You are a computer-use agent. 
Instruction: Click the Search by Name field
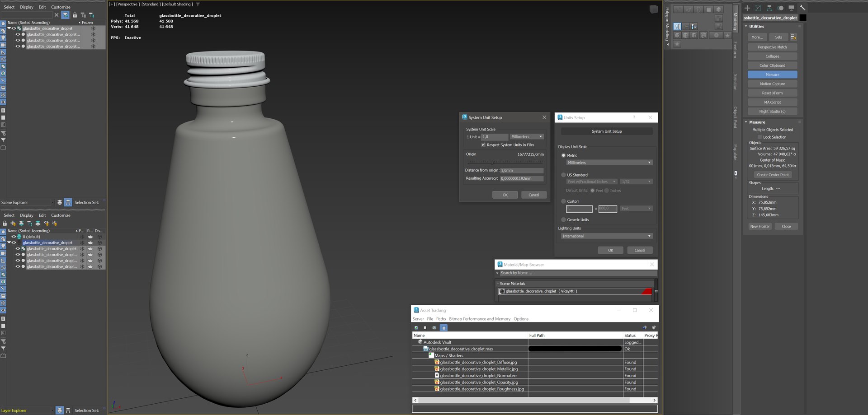[x=578, y=273]
